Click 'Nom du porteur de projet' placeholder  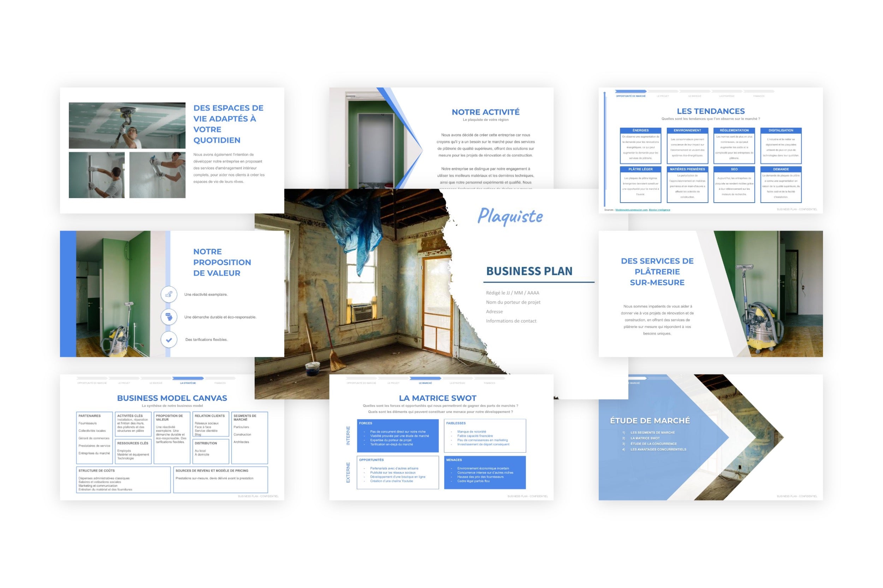[x=513, y=302]
